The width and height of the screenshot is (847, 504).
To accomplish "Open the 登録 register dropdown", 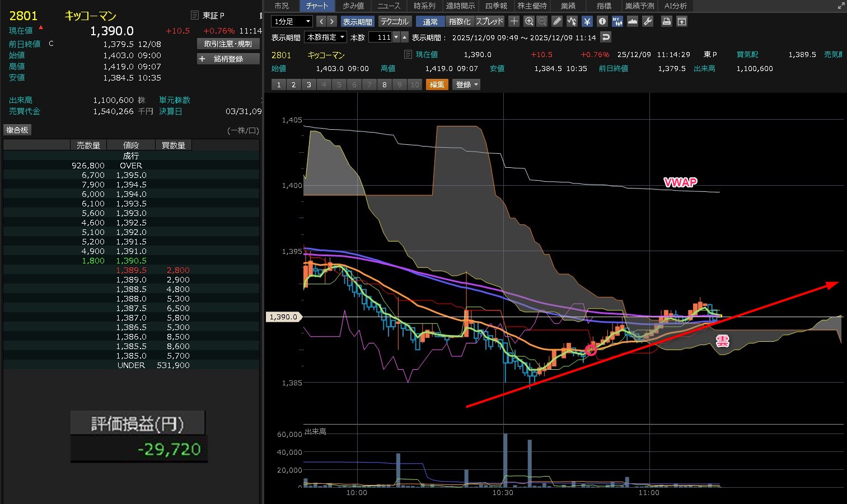I will (x=466, y=84).
